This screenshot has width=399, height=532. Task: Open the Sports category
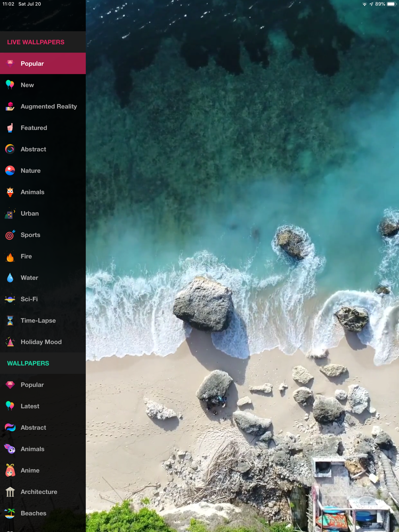pyautogui.click(x=43, y=235)
